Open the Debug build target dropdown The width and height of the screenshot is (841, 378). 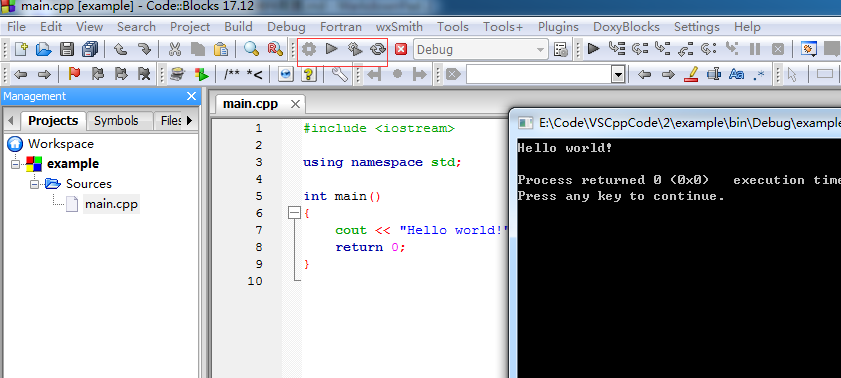point(540,49)
